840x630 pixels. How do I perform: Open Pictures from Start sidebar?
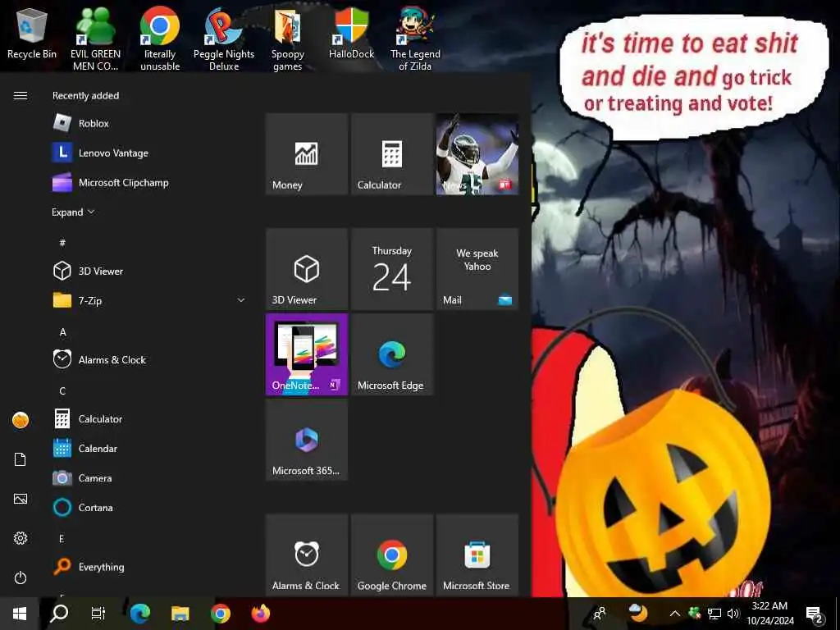(21, 499)
